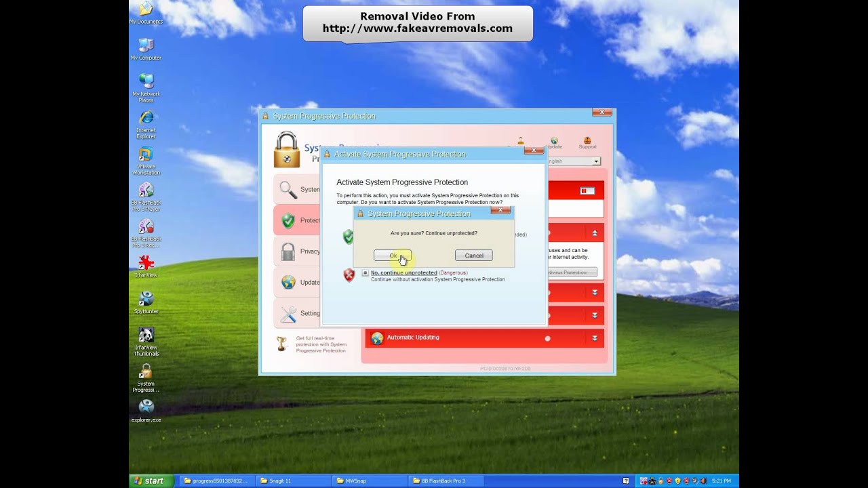The image size is (868, 488).
Task: Click Get full real-time protection link
Action: pyautogui.click(x=321, y=344)
